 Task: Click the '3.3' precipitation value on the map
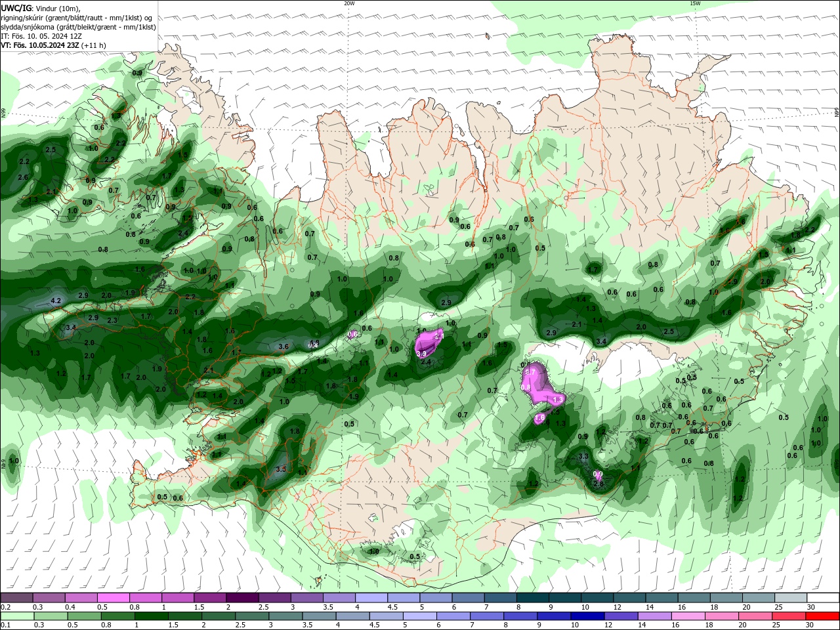click(x=583, y=456)
